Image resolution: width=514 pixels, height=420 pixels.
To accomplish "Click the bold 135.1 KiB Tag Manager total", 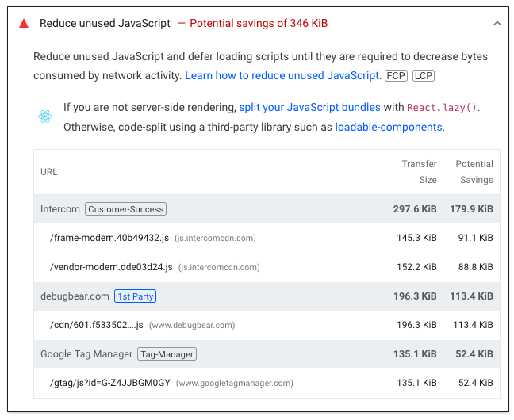I will coord(415,354).
